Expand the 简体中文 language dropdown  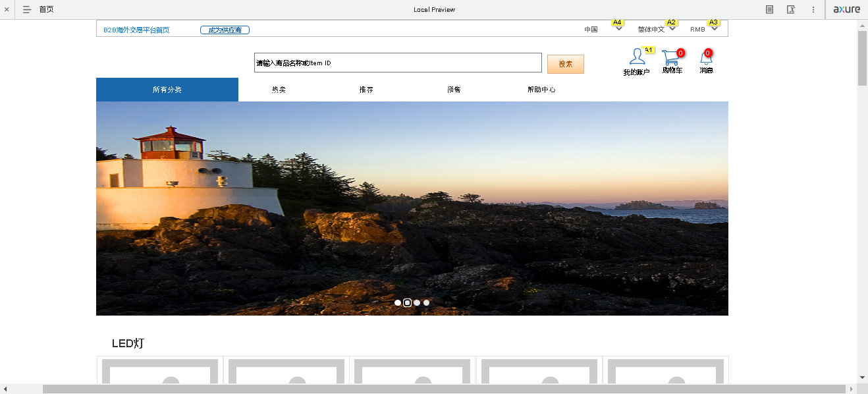tap(672, 28)
